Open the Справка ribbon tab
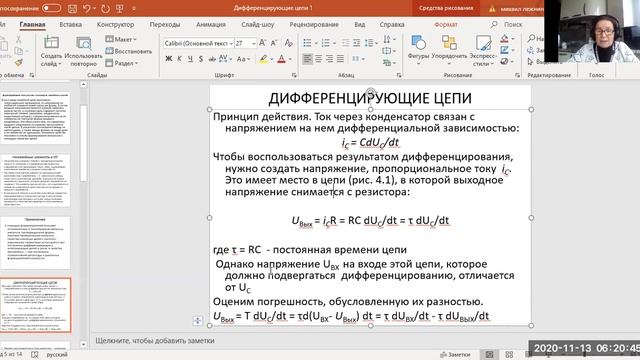Screen dimensions: 640x360 (392, 24)
